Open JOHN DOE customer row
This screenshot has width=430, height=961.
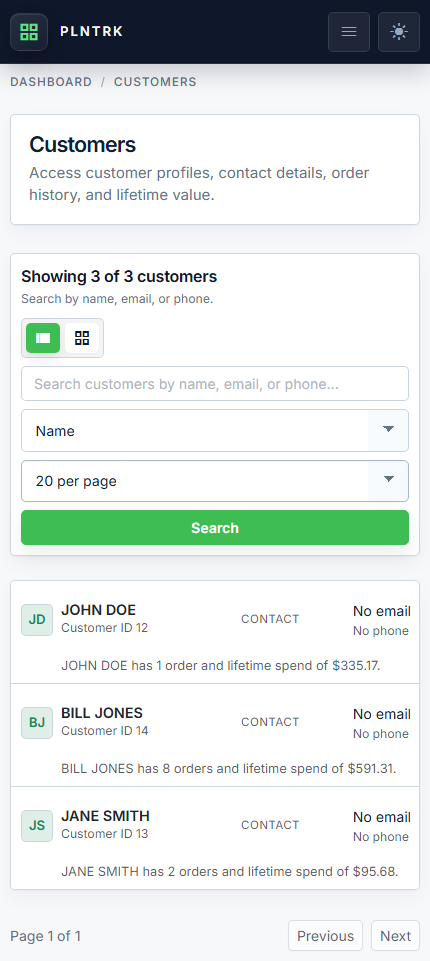[x=215, y=632]
